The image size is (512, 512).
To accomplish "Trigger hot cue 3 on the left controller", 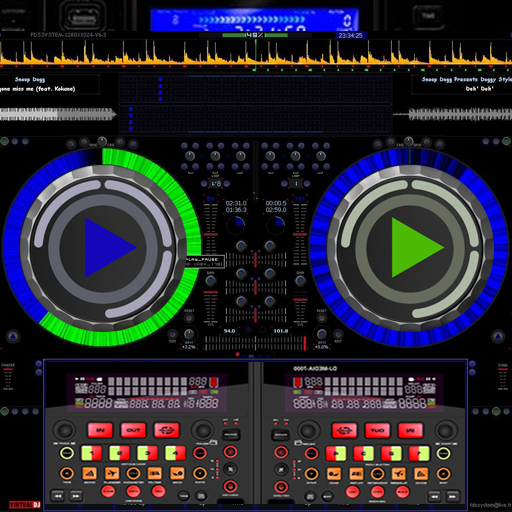I will point(147,453).
